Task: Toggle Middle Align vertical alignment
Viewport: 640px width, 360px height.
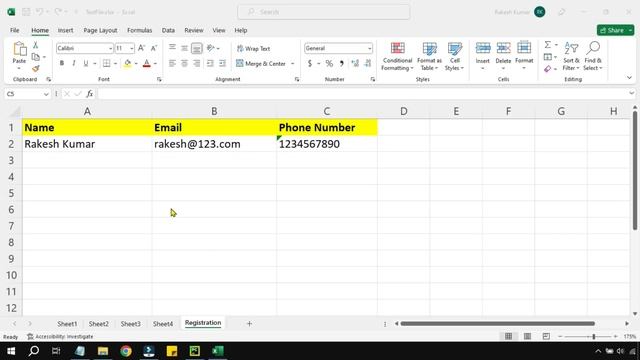Action: pos(184,48)
